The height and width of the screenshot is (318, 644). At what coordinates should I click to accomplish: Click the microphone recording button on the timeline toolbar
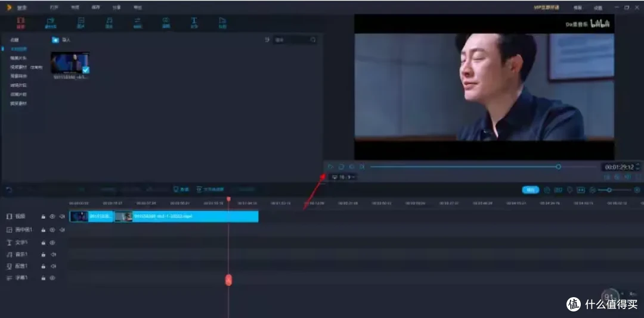click(x=181, y=189)
